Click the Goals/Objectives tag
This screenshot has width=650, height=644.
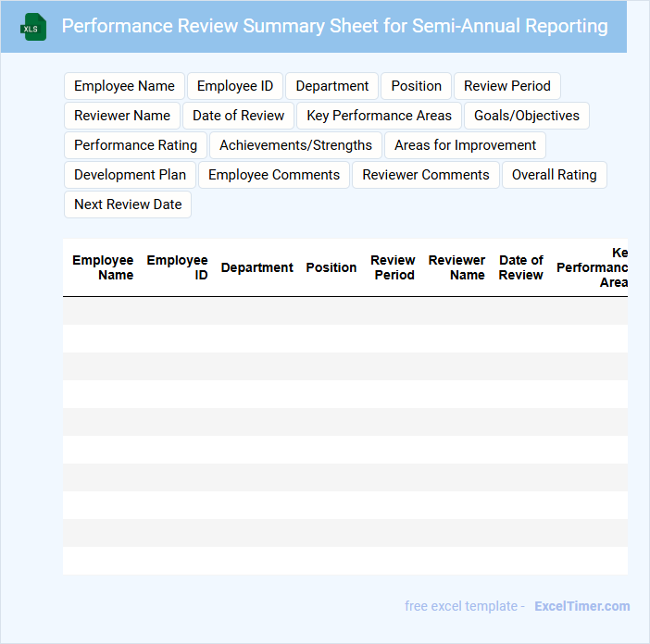point(526,116)
